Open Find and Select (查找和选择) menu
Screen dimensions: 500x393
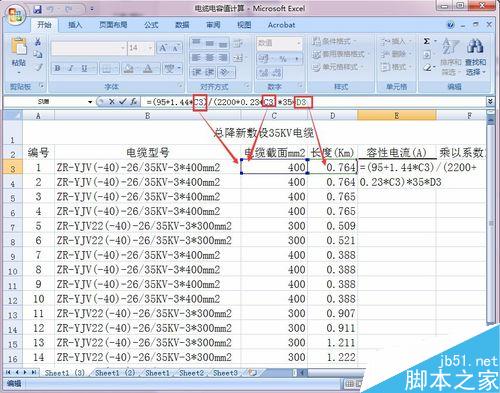point(475,56)
